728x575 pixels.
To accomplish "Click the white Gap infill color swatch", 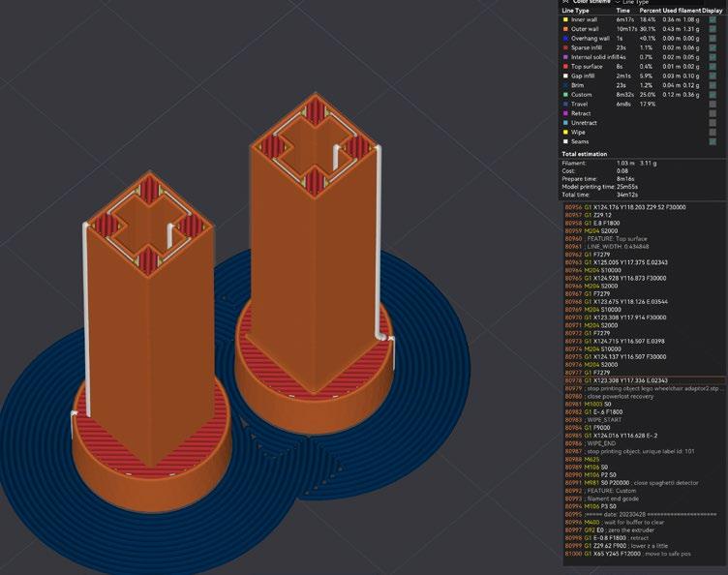I will click(565, 76).
